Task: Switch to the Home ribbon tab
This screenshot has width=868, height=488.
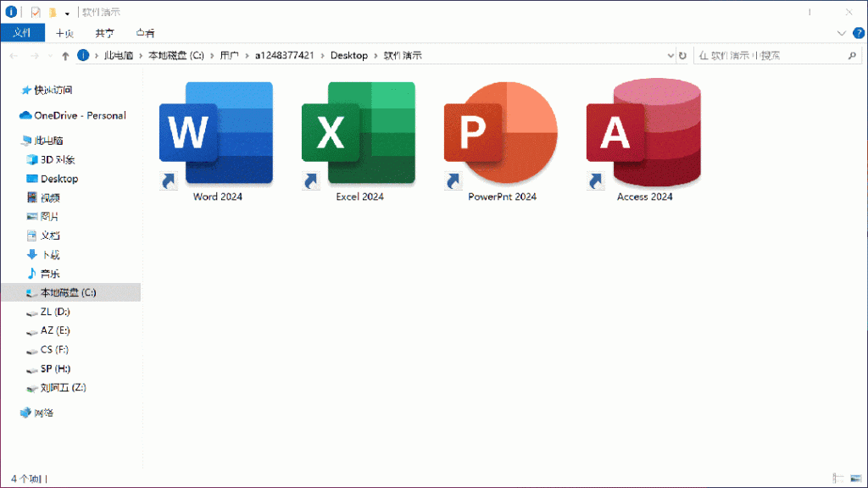Action: pyautogui.click(x=64, y=33)
